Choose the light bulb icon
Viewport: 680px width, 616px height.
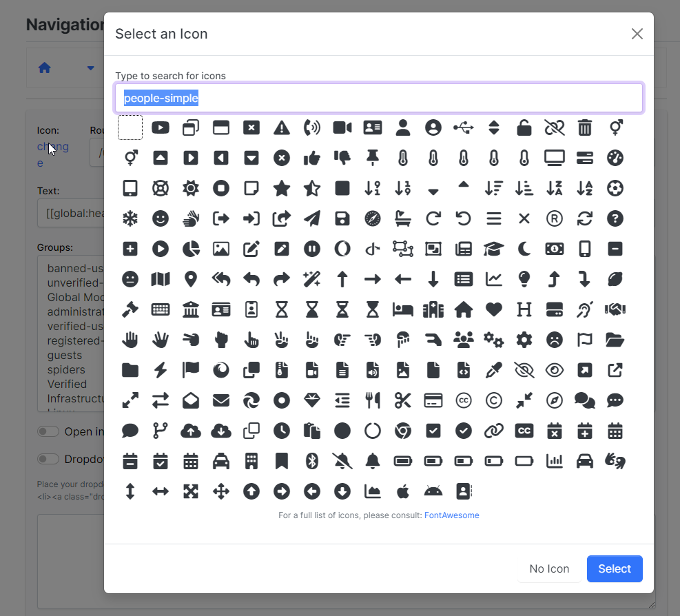[524, 279]
